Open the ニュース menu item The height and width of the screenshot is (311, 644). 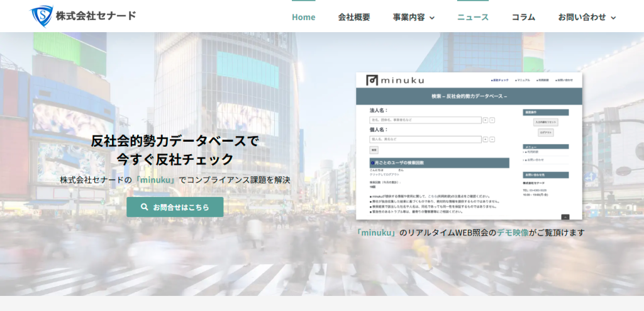[473, 17]
